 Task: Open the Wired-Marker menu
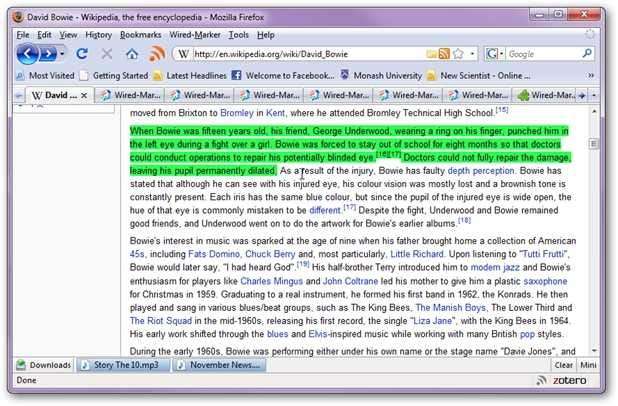tap(195, 35)
